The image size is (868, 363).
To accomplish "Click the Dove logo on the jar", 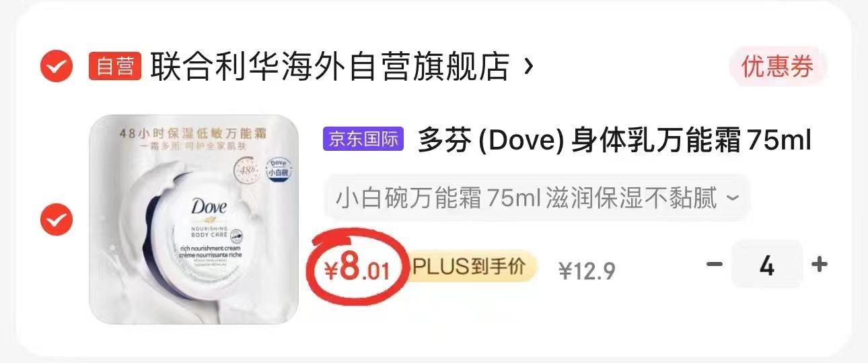I will (x=209, y=208).
